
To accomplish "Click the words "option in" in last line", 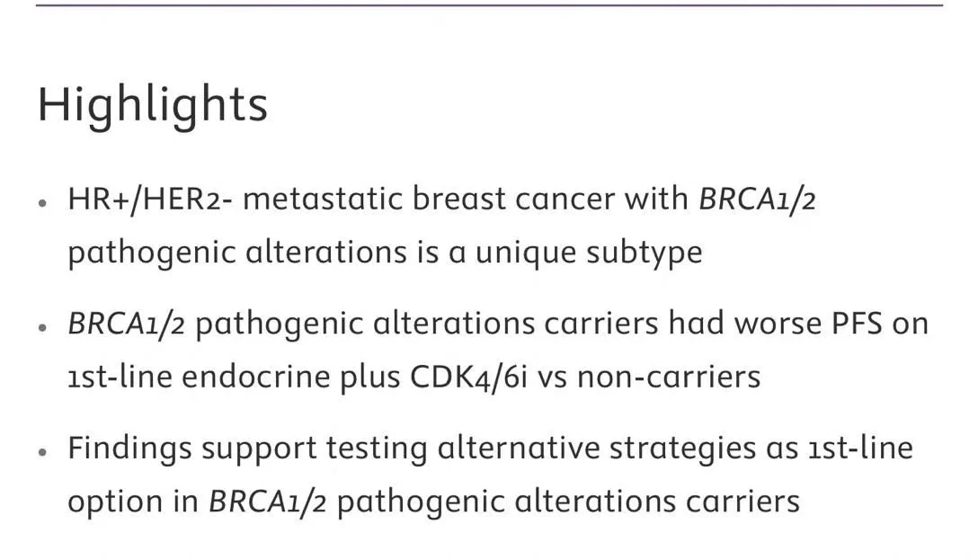I will (133, 500).
